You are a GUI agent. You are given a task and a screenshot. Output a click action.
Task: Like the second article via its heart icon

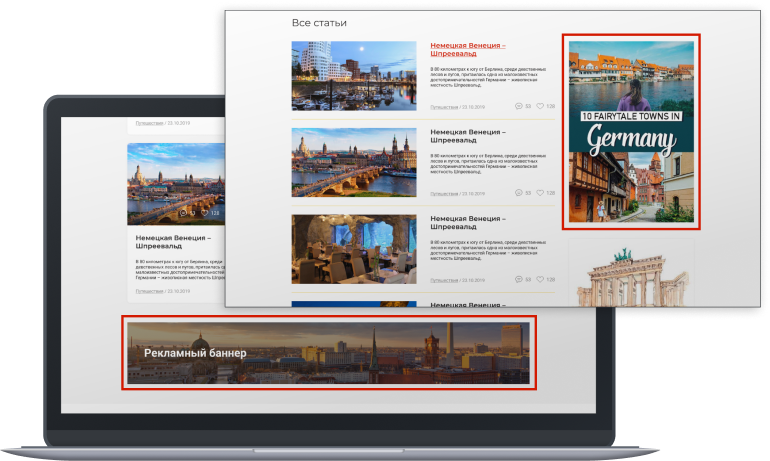coord(540,193)
